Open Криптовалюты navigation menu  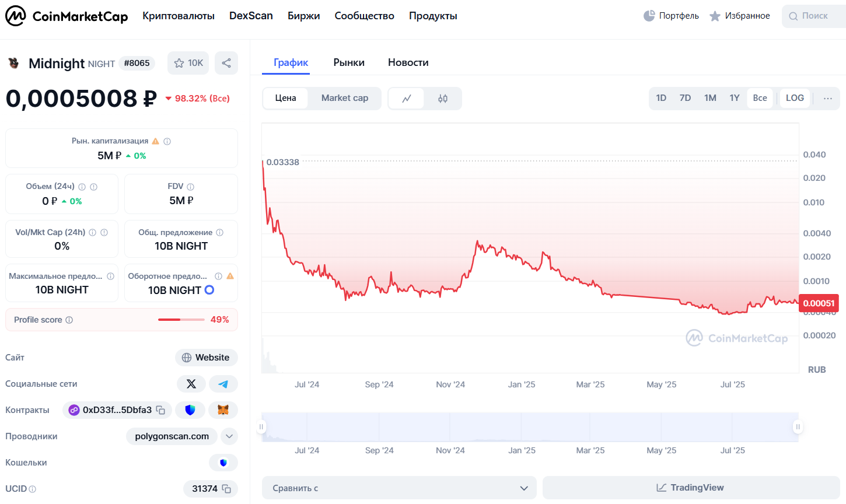click(x=179, y=16)
